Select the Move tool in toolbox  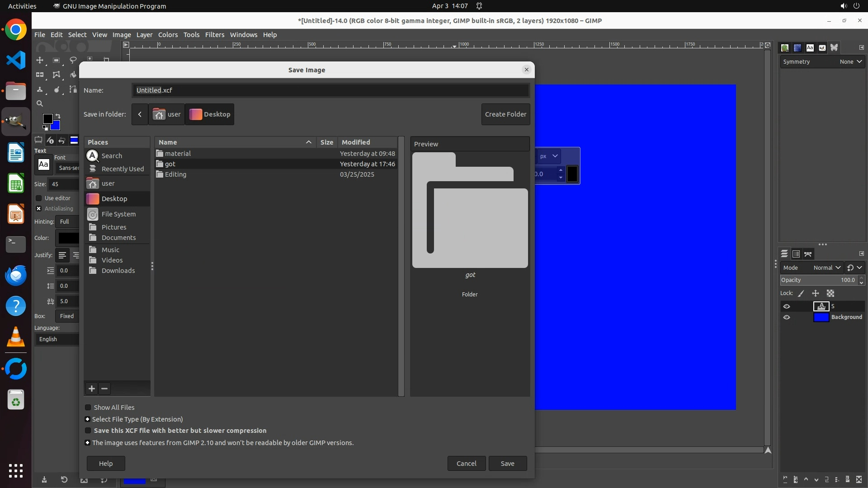pos(40,60)
